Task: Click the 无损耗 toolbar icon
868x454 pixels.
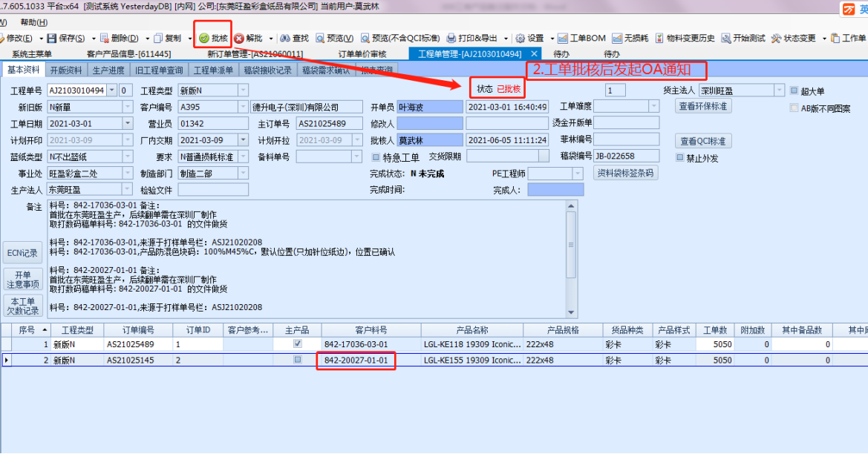Action: coord(617,38)
